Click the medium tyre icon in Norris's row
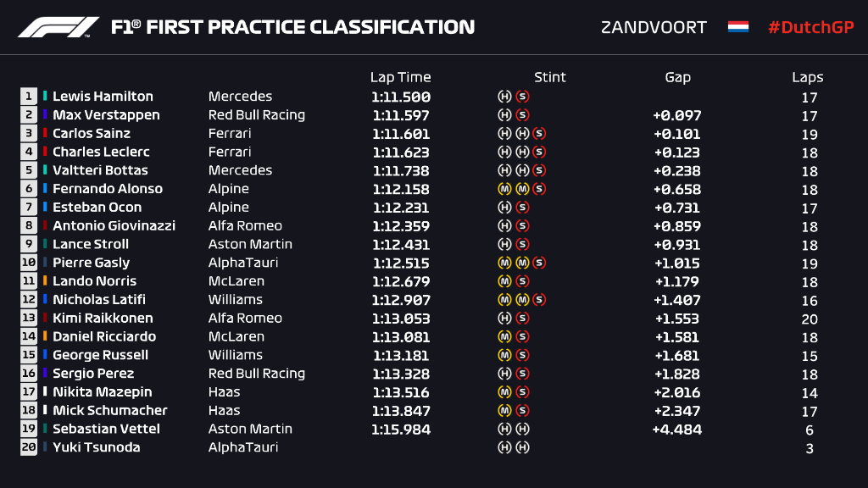 [504, 281]
